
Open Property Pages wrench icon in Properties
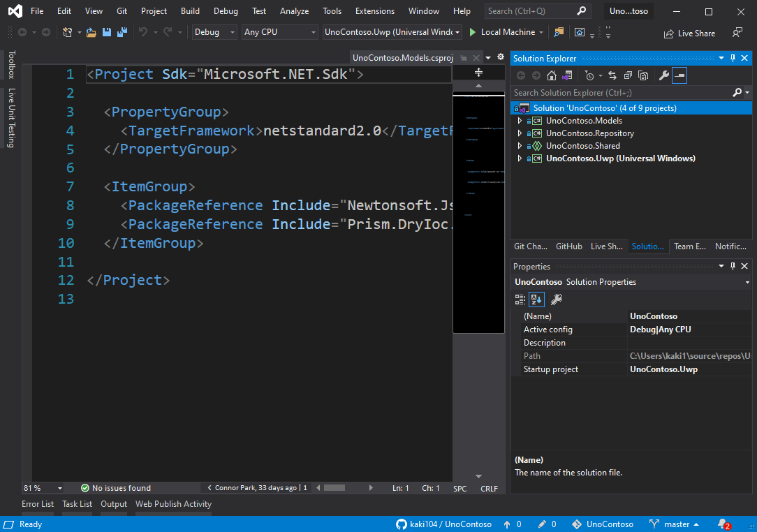click(556, 300)
